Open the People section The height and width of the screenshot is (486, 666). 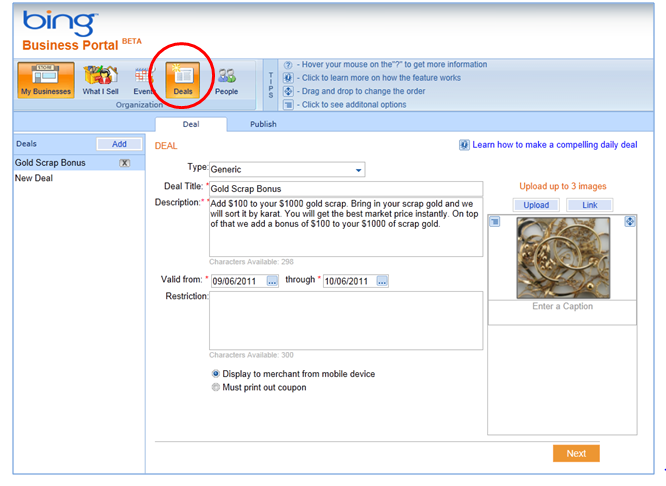(x=227, y=79)
